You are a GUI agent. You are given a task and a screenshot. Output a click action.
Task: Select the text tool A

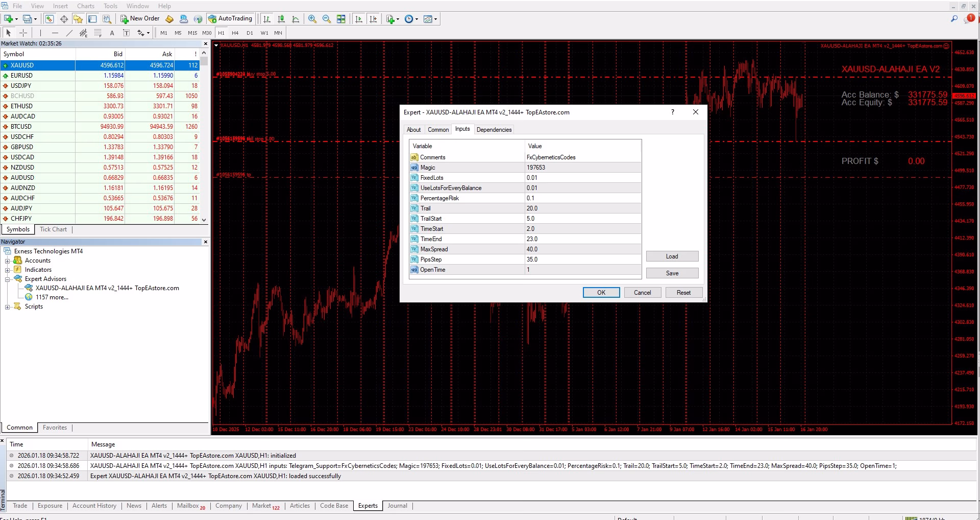click(112, 33)
